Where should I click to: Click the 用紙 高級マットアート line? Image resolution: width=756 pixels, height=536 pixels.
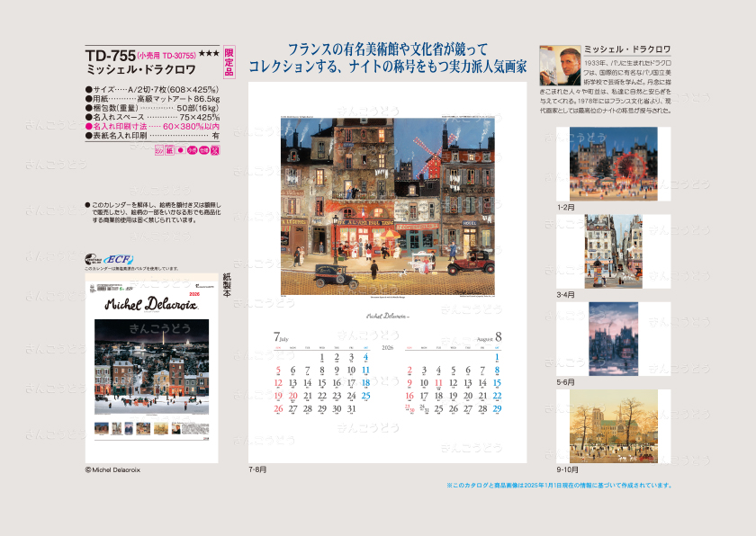click(x=152, y=99)
